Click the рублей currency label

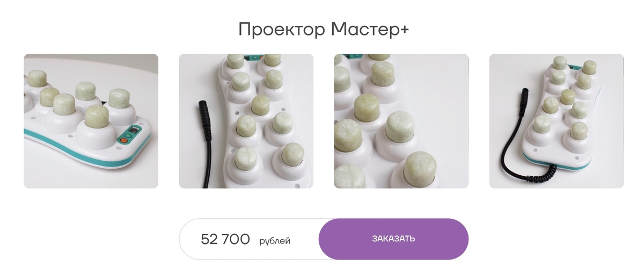[275, 241]
